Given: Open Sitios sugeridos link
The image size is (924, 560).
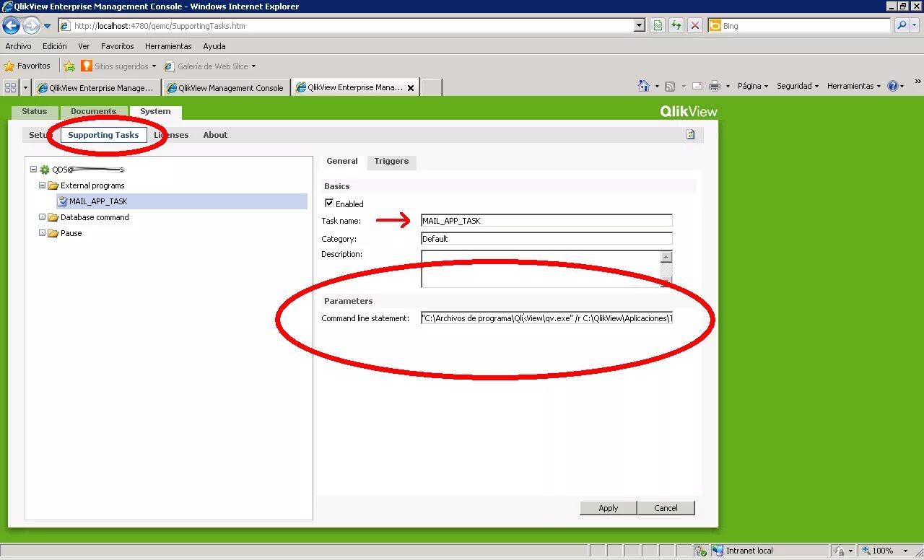Looking at the screenshot, I should 118,66.
